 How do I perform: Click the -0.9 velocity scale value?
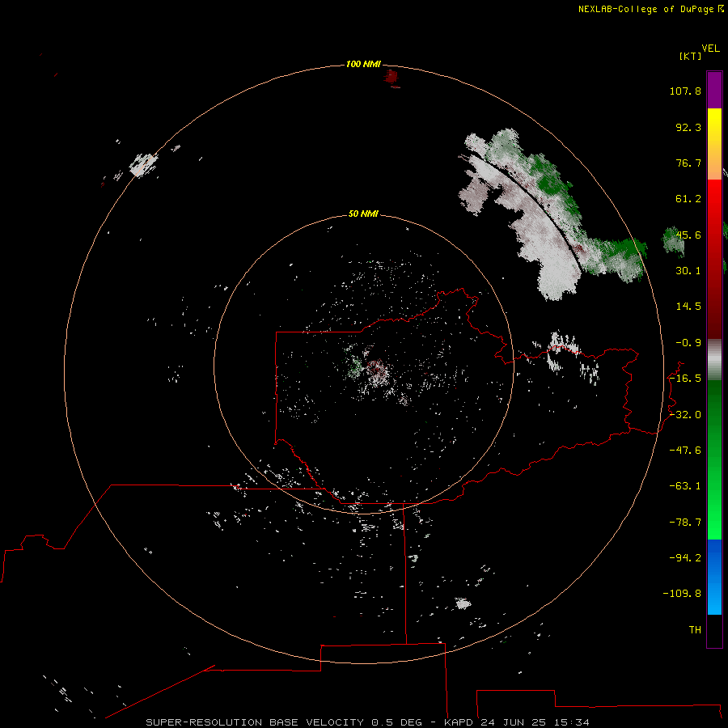(688, 343)
